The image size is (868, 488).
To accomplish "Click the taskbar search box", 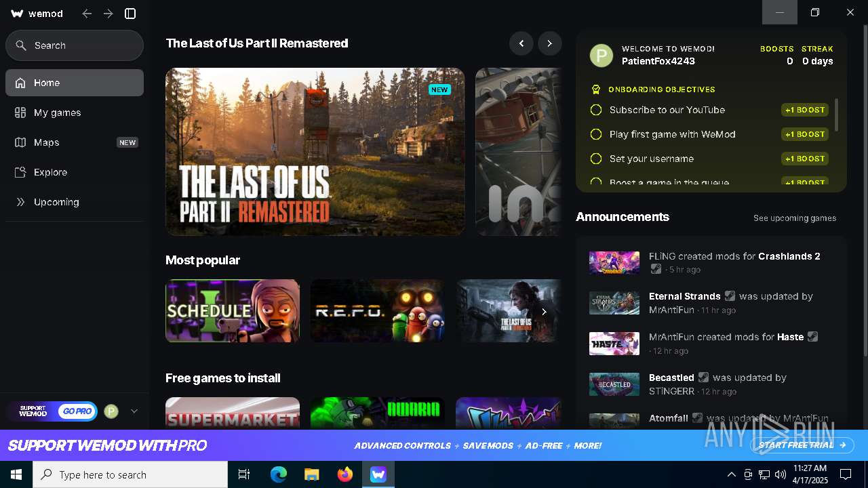I will pos(130,474).
